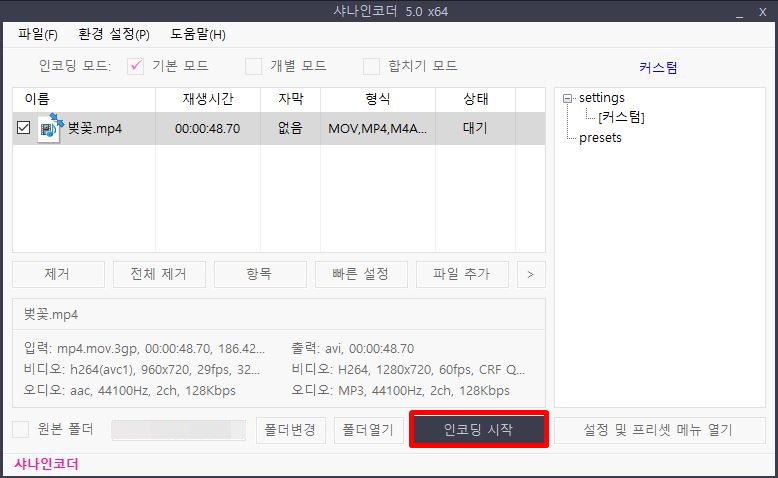Toggle the 원본 폴더 checkbox
778x478 pixels.
[20, 429]
